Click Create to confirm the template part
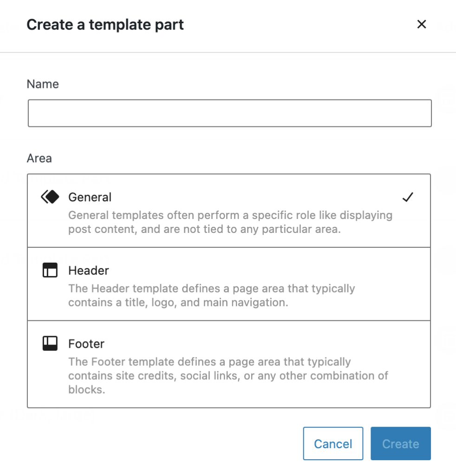 pyautogui.click(x=400, y=443)
